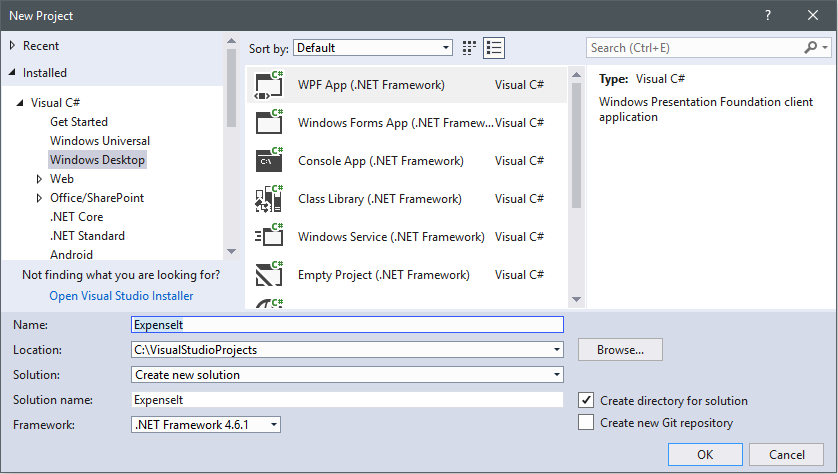The height and width of the screenshot is (474, 838).
Task: Select Android category
Action: 72,254
